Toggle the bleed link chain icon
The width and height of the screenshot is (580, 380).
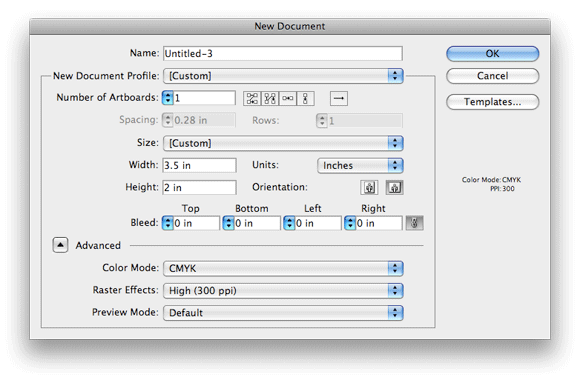pos(414,223)
